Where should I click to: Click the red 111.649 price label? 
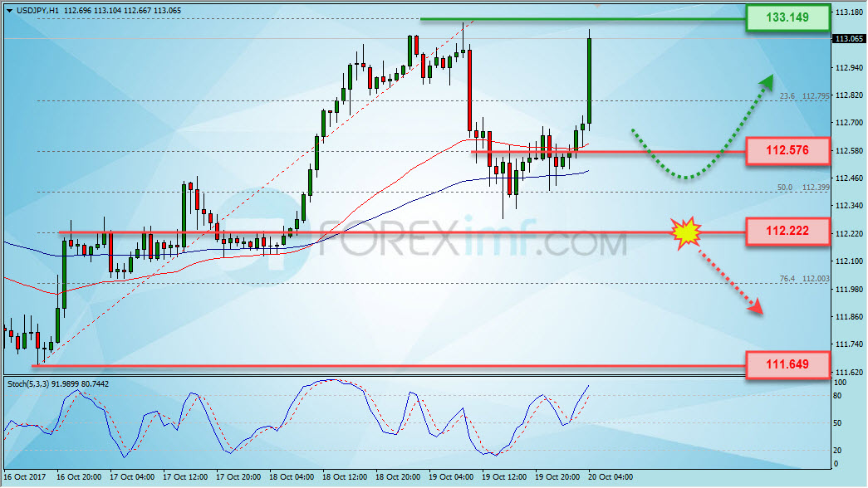tap(787, 364)
